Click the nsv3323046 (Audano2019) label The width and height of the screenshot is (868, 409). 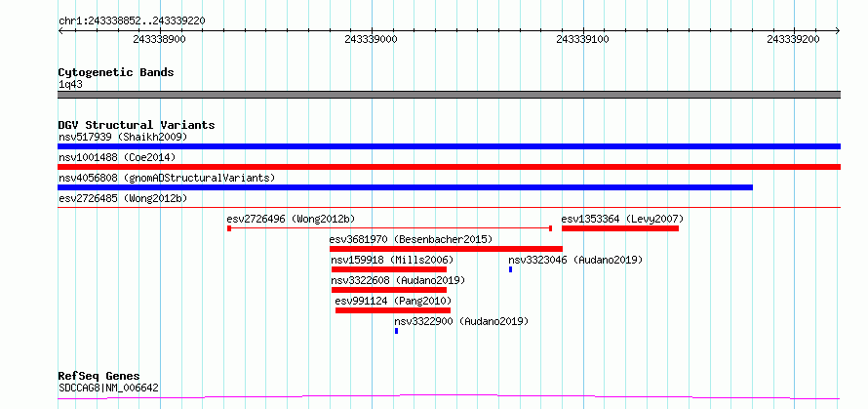click(x=575, y=260)
